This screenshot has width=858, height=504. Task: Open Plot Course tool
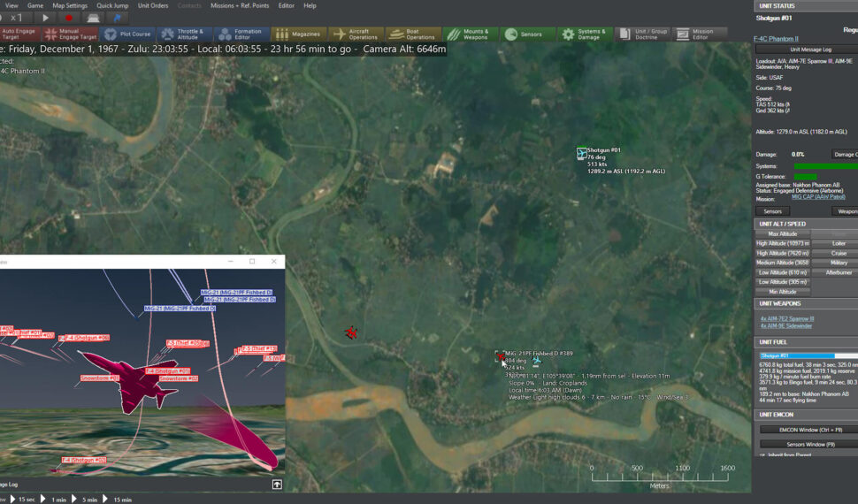pos(127,34)
